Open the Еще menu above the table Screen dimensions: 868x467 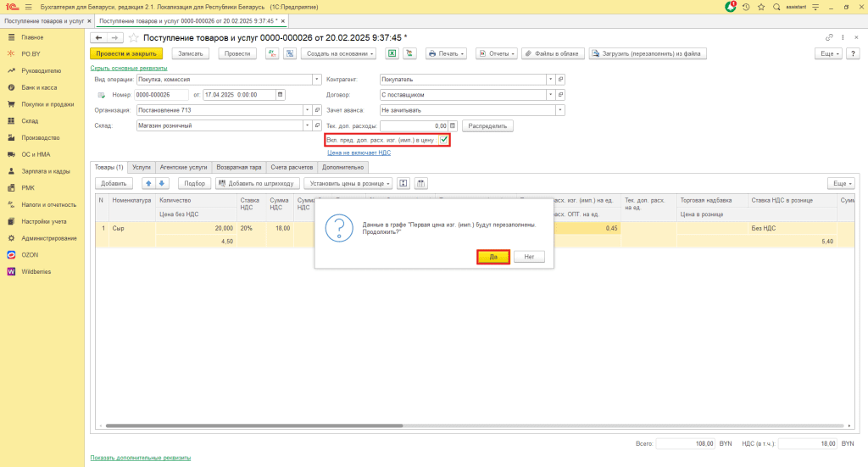pos(841,183)
